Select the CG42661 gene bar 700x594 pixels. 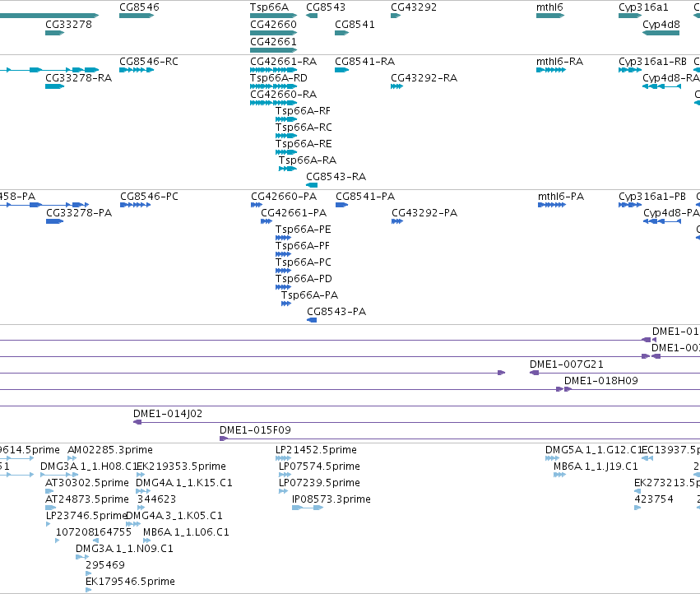click(x=273, y=50)
